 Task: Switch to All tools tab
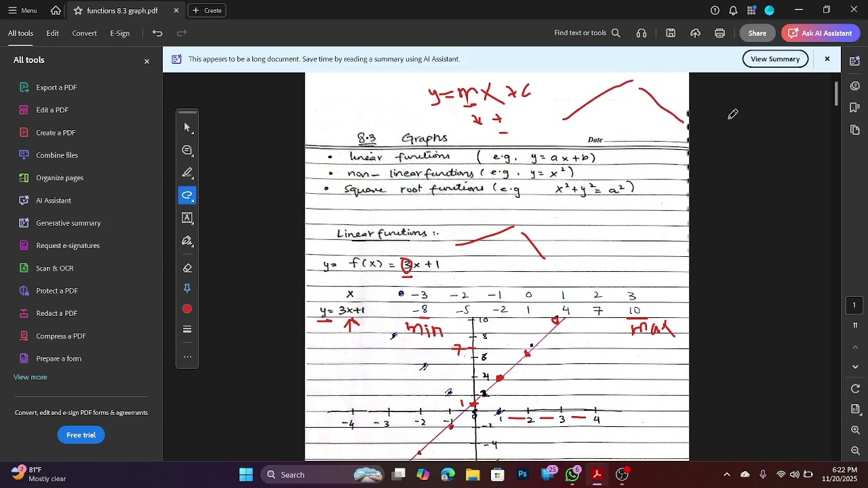pos(20,33)
